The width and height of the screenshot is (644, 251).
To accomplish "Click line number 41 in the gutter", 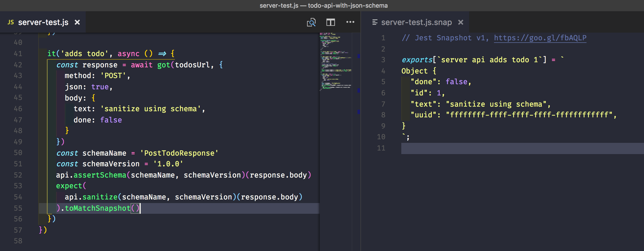I will point(18,54).
